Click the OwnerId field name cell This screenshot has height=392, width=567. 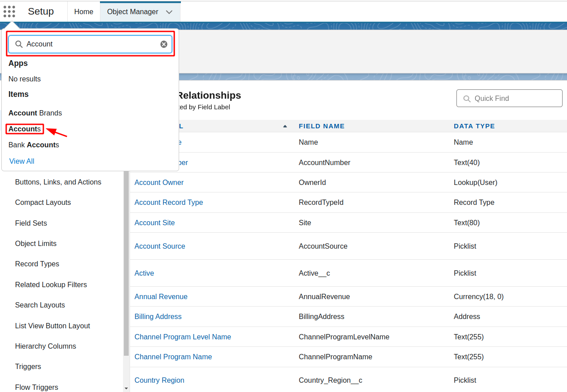coord(312,182)
